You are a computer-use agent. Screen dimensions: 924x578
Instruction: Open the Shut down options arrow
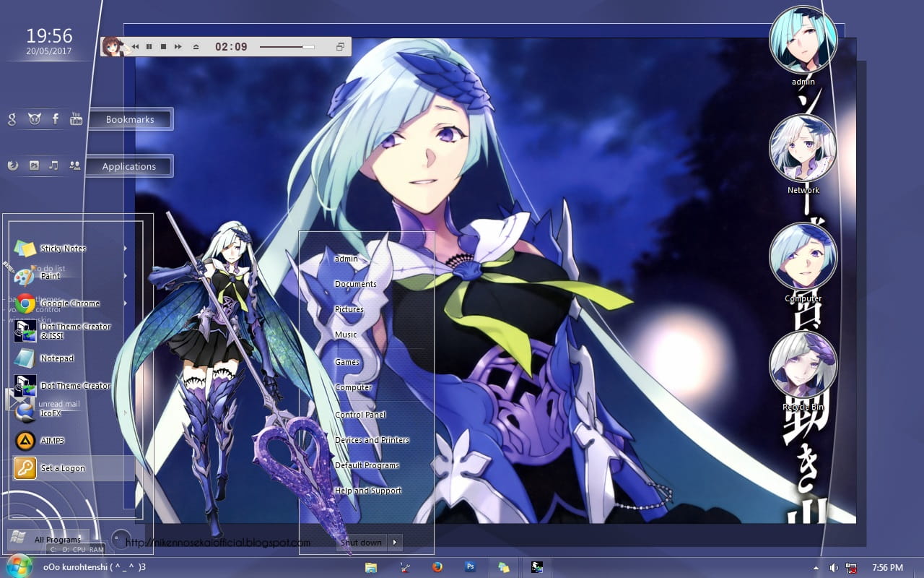(394, 542)
